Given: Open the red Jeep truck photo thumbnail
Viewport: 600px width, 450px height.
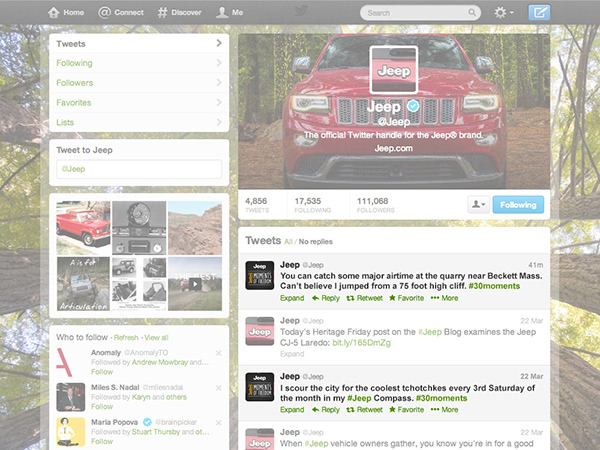Looking at the screenshot, I should coord(83,228).
